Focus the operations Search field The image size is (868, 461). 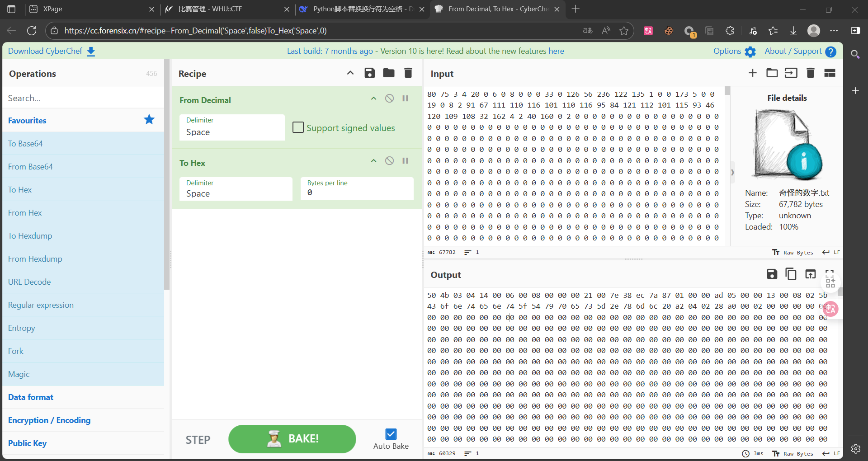[83, 98]
